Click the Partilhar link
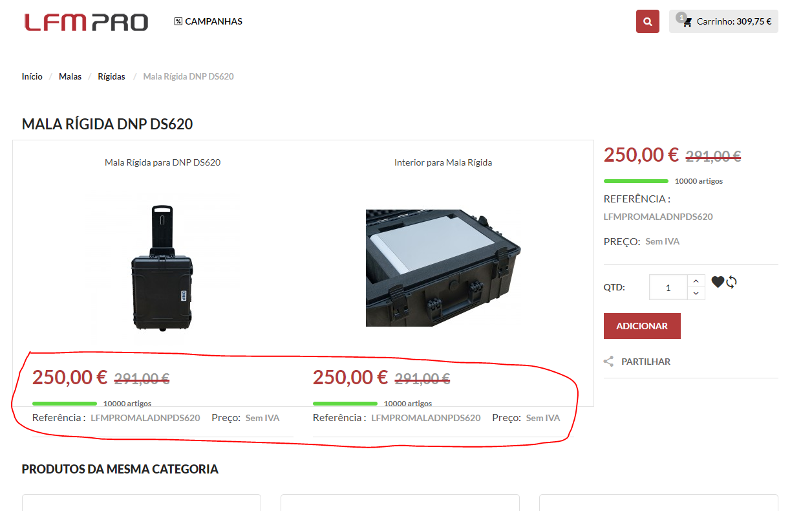 646,362
